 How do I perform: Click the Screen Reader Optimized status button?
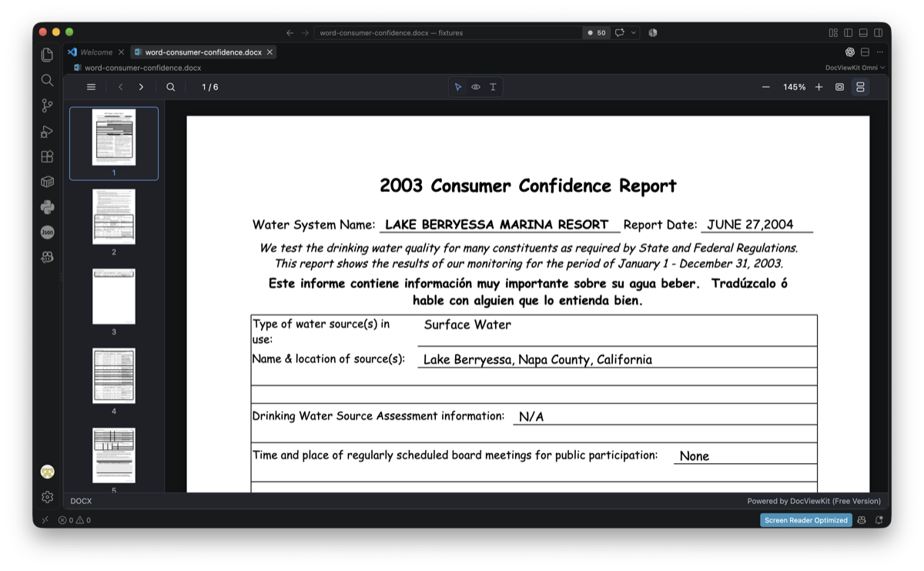point(806,520)
